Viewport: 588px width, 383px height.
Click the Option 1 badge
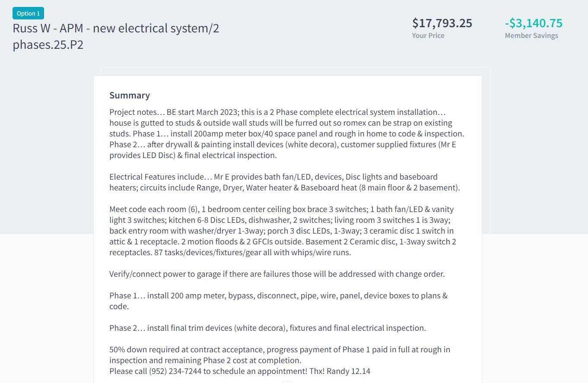[x=28, y=13]
